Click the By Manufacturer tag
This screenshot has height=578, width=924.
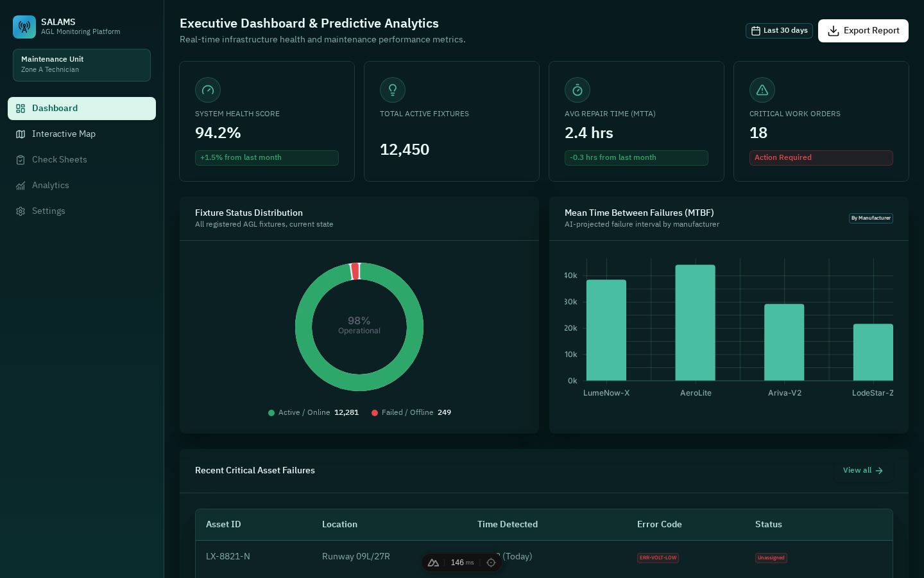click(x=871, y=218)
